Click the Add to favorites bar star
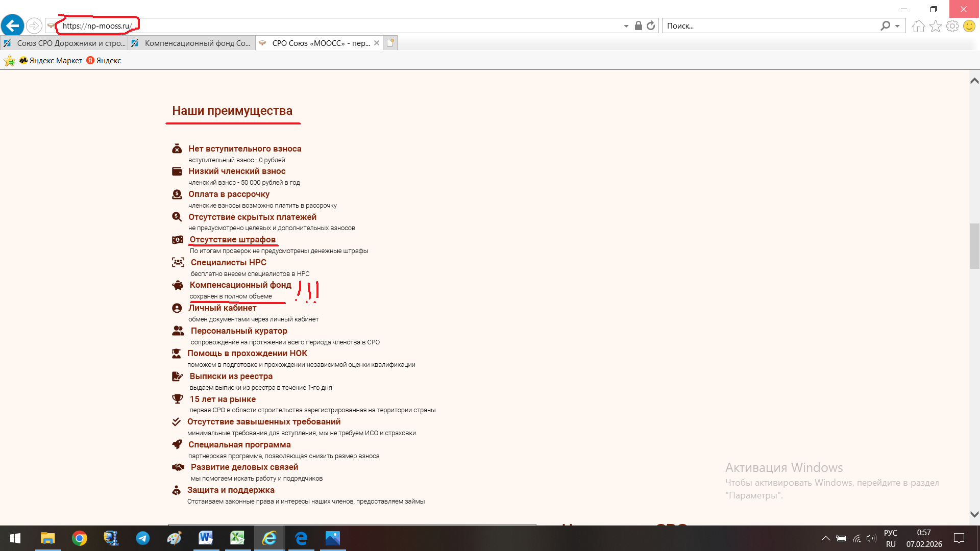Screen dimensions: 980x551 9,61
